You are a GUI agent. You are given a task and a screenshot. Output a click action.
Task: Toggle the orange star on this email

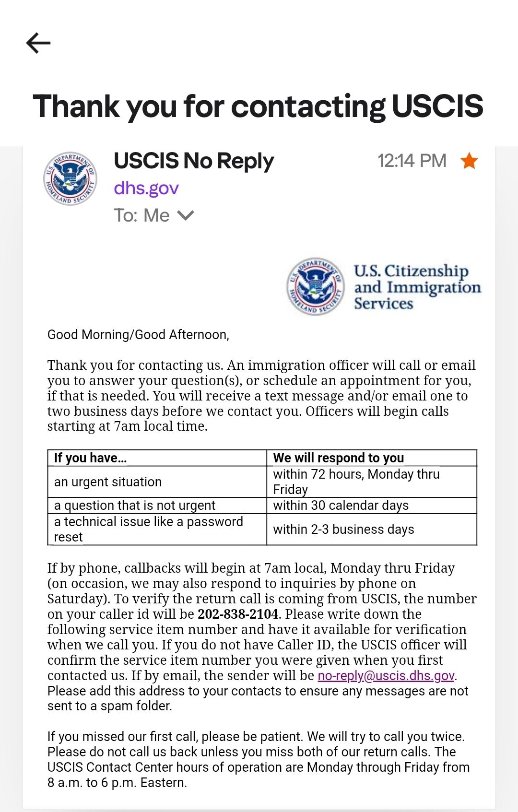click(x=469, y=161)
